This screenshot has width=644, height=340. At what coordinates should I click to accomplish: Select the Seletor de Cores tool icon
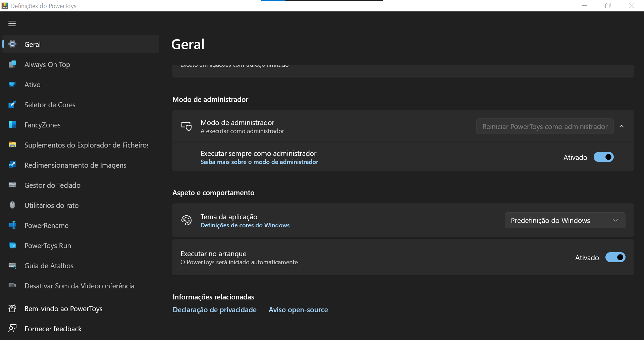pos(12,105)
